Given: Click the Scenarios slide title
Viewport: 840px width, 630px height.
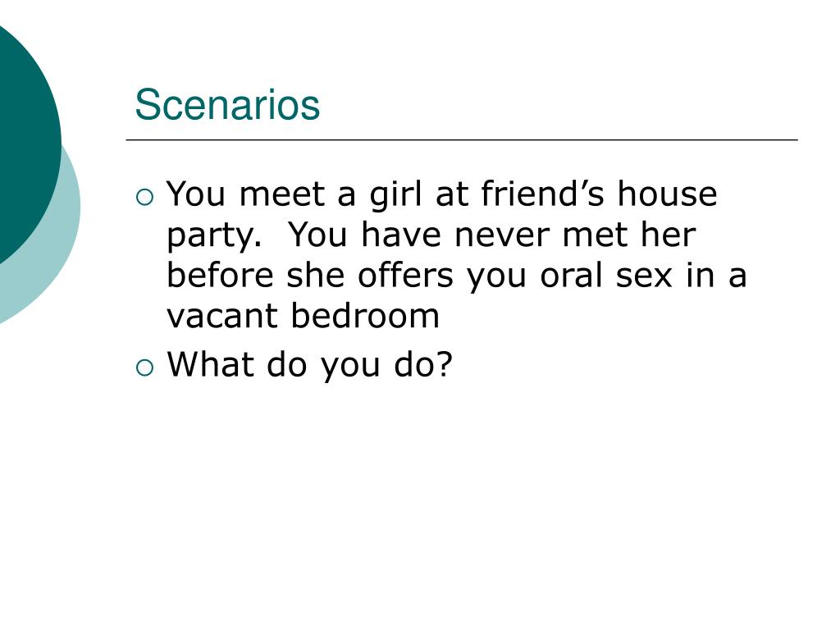Looking at the screenshot, I should tap(227, 104).
